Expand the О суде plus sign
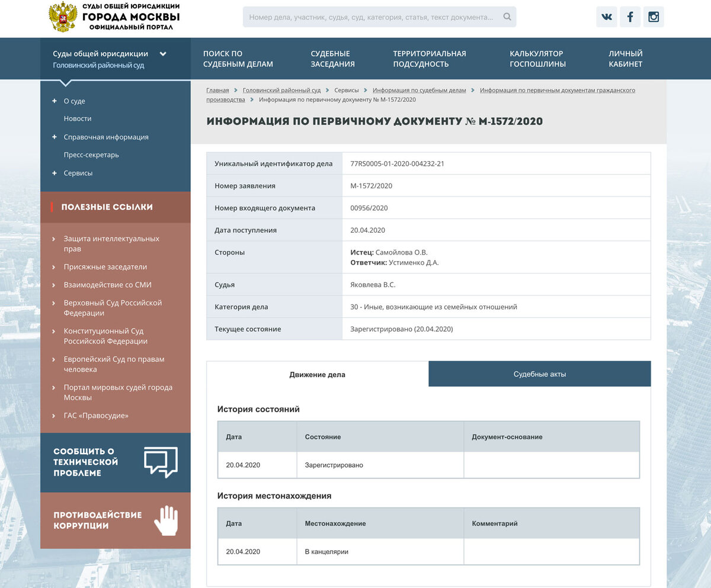711x588 pixels. [55, 101]
